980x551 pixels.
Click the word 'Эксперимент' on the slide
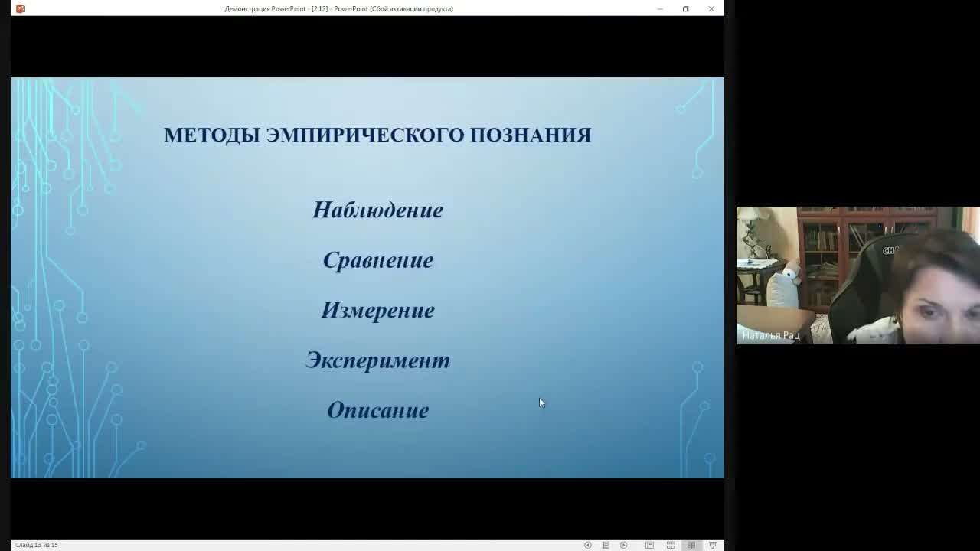[x=378, y=360]
